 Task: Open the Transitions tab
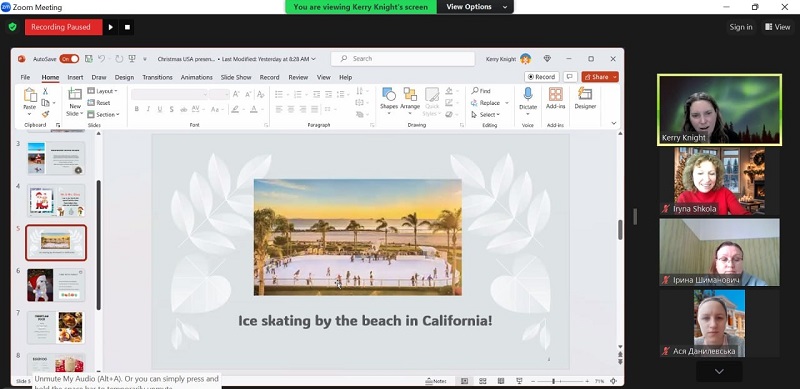[157, 77]
